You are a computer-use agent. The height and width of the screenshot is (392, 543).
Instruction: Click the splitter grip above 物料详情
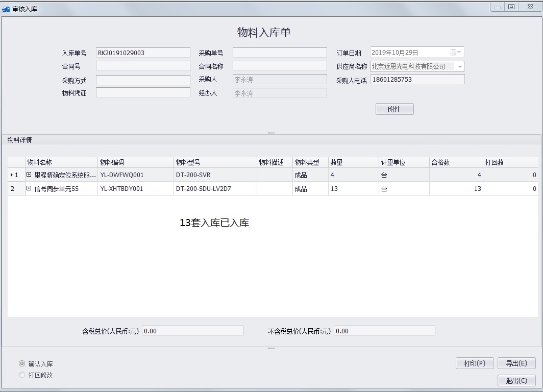pyautogui.click(x=271, y=133)
